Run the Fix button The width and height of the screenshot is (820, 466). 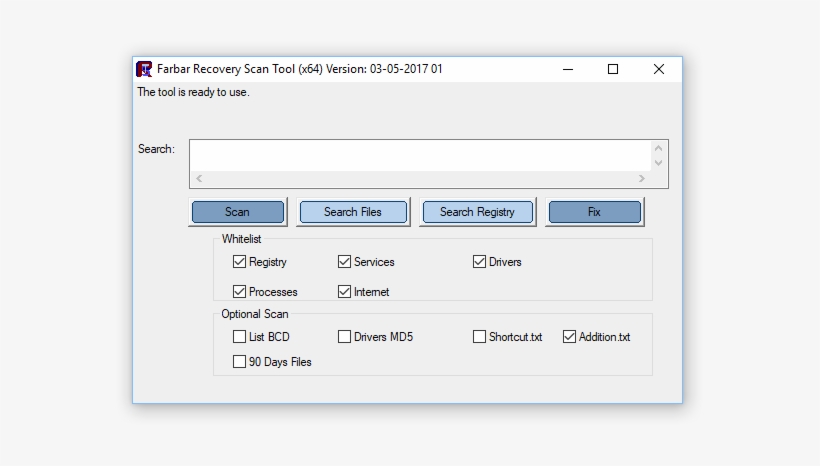595,212
